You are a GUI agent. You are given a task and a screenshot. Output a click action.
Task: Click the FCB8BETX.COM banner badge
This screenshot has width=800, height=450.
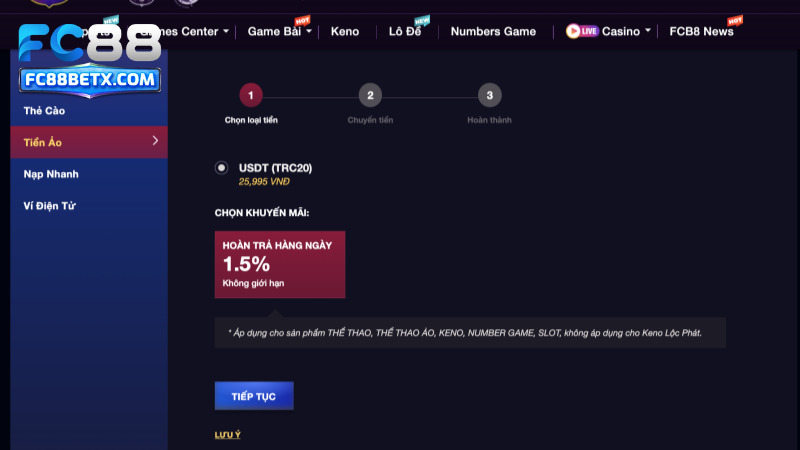pos(90,80)
